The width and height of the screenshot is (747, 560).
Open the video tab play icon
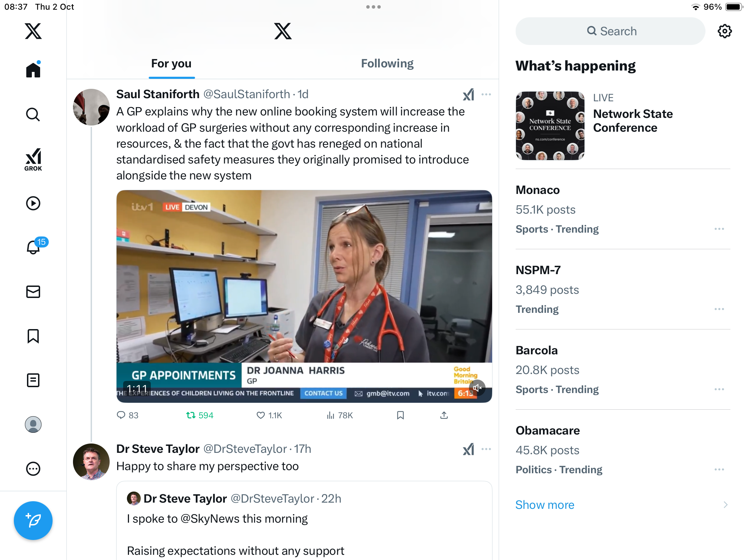[x=33, y=203]
